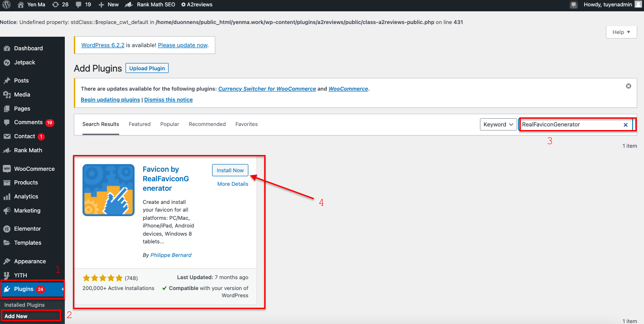The image size is (644, 324).
Task: Open Installed Plugins submenu
Action: 24,305
